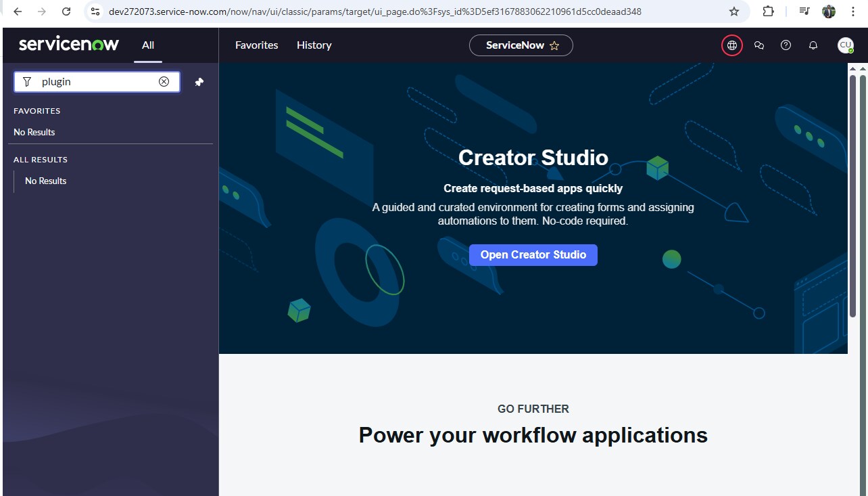Click the ALL RESULTS section label

pyautogui.click(x=41, y=160)
